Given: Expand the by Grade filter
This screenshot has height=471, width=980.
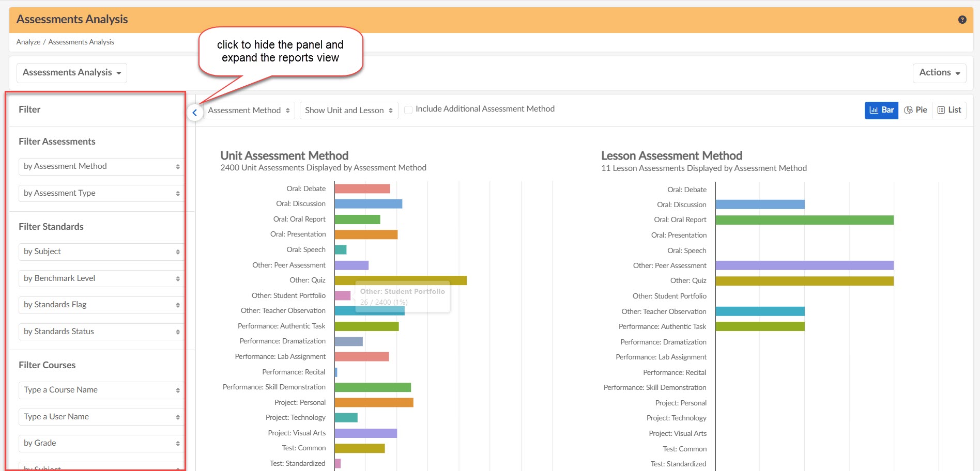Looking at the screenshot, I should point(101,443).
